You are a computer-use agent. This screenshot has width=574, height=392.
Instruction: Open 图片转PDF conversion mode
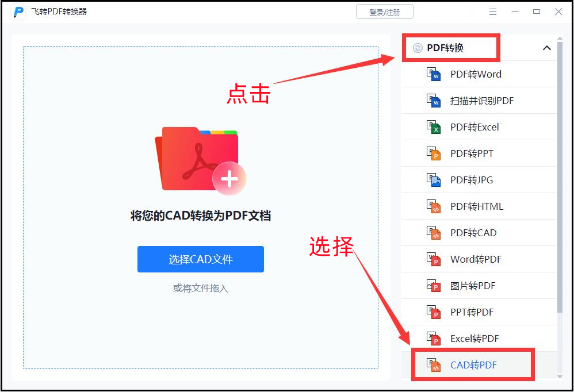click(479, 286)
